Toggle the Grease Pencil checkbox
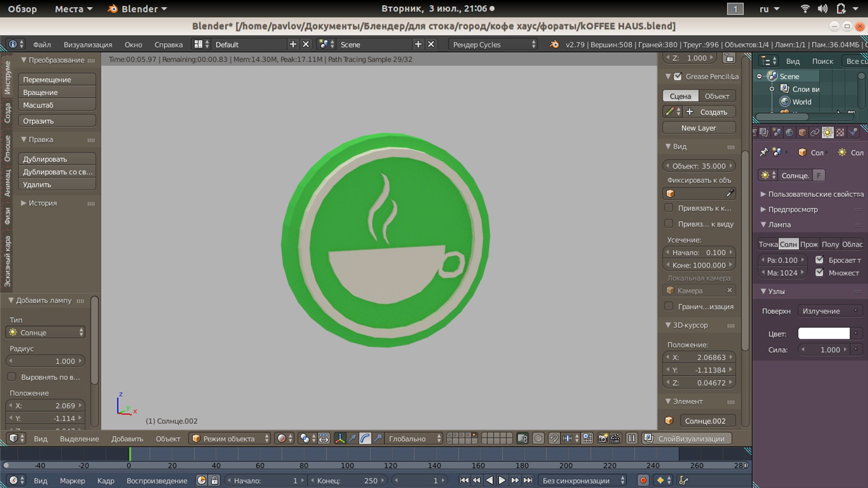The image size is (868, 488). point(678,76)
